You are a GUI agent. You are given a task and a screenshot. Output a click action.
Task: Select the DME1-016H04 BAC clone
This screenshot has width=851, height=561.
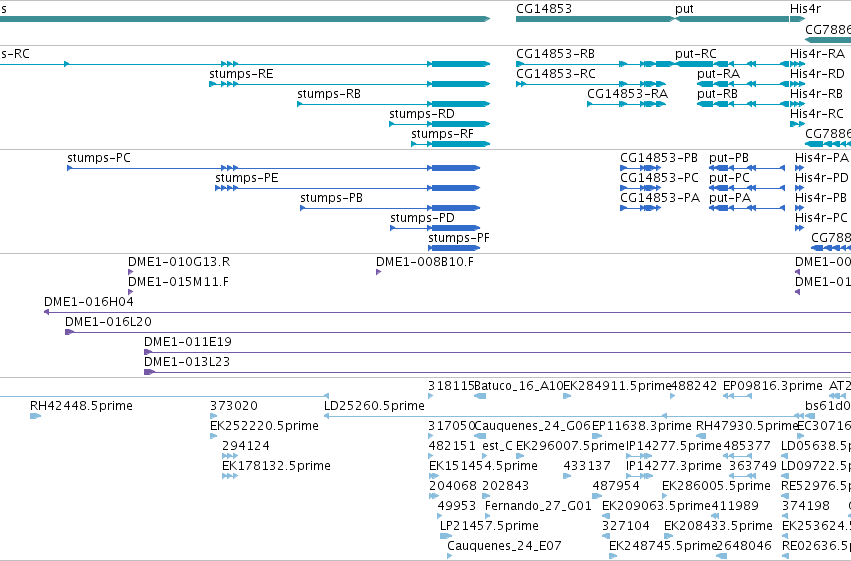click(x=447, y=312)
